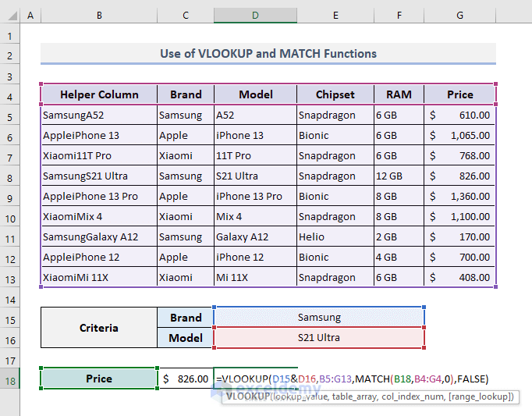Screen dimensions: 532x416
Task: Select model cell 'iPhone 13 Pro'
Action: (x=256, y=196)
